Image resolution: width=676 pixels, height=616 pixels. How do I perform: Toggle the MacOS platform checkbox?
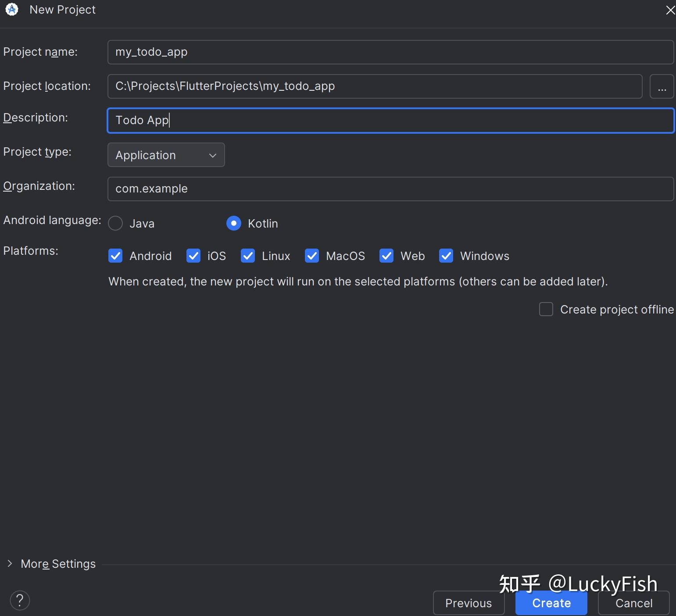point(312,256)
